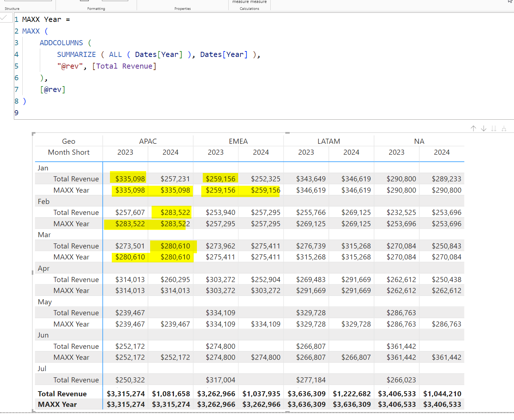Click Mar MAXX Year for APAC 2023, $280,610
This screenshot has height=420, width=514.
pyautogui.click(x=130, y=257)
